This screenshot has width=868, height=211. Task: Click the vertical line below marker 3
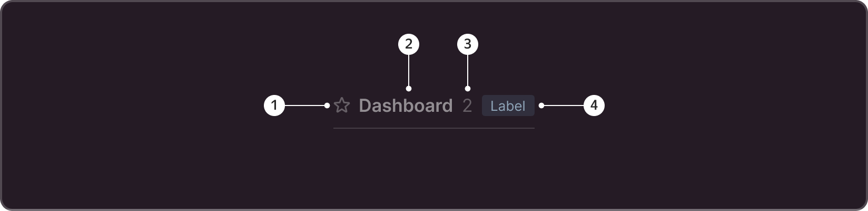coord(468,70)
